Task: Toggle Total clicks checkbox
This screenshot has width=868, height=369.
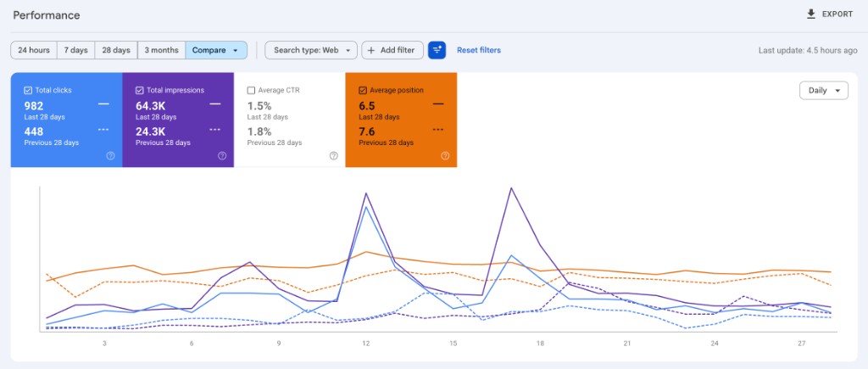Action: tap(28, 90)
